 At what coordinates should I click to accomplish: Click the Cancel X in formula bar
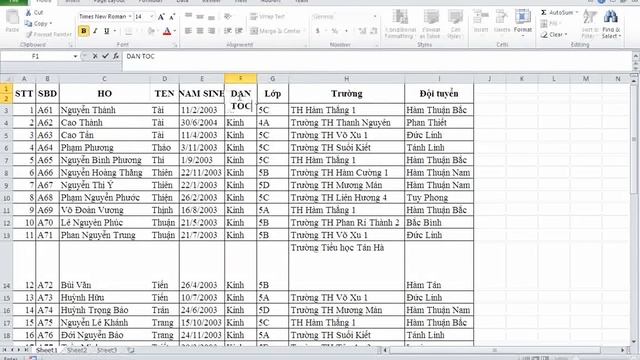[x=95, y=56]
